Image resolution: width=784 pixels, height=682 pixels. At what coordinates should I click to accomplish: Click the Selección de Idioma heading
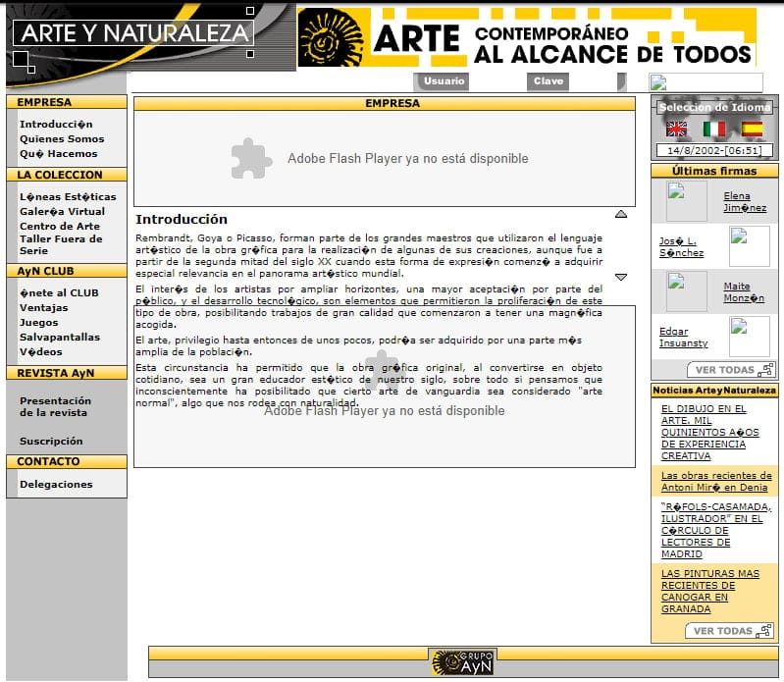(714, 107)
